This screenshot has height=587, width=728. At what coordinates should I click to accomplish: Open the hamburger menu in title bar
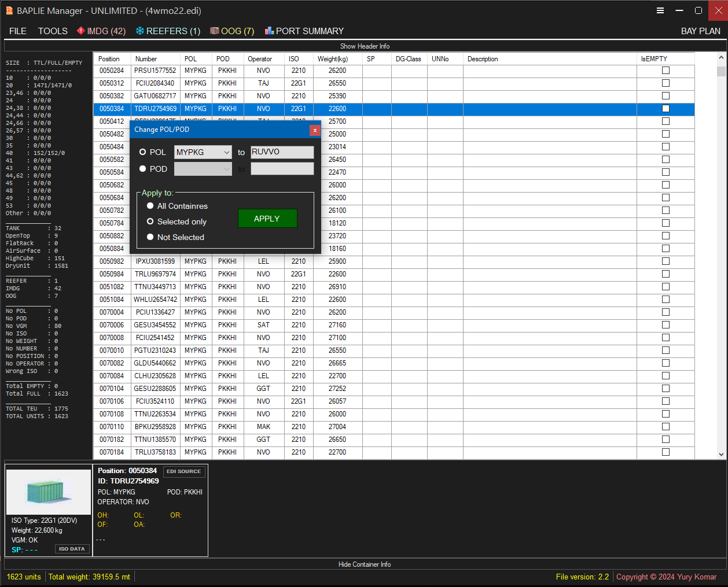pyautogui.click(x=660, y=10)
